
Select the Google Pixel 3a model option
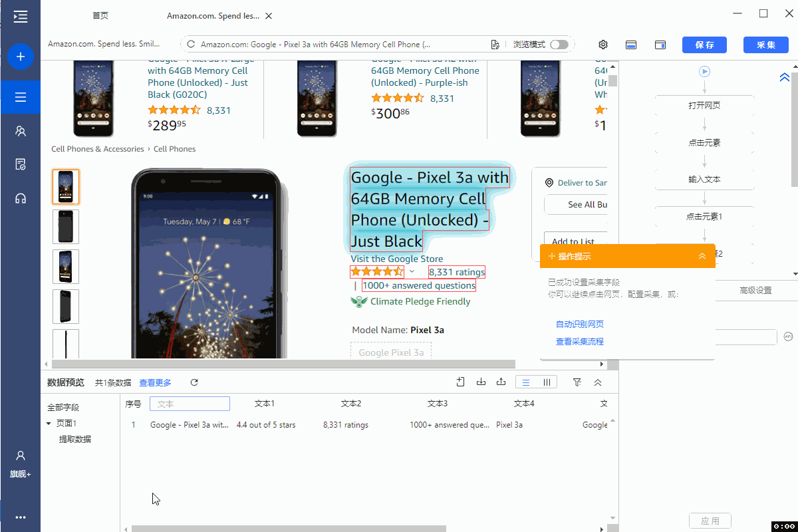pyautogui.click(x=391, y=352)
